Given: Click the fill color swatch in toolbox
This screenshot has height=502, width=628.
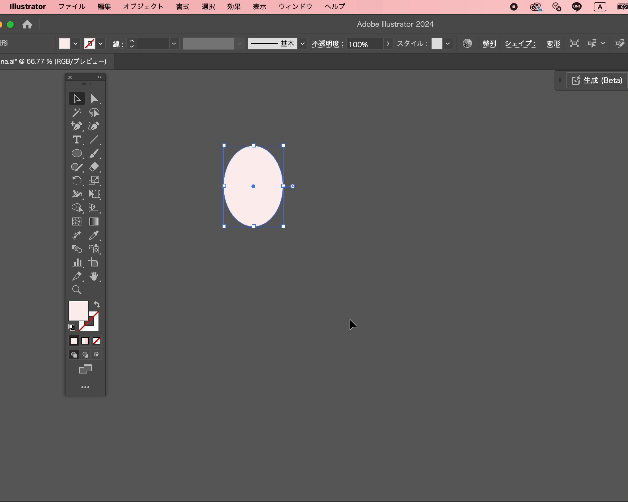Looking at the screenshot, I should [77, 310].
